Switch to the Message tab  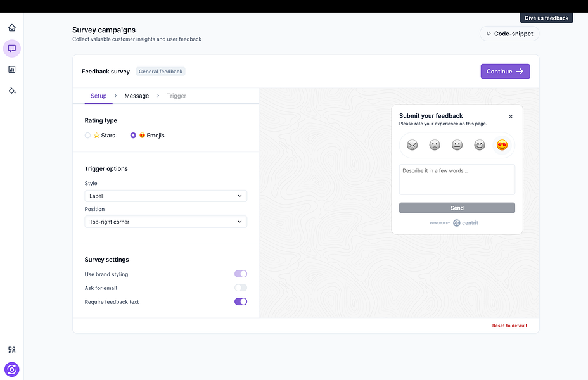pyautogui.click(x=136, y=96)
